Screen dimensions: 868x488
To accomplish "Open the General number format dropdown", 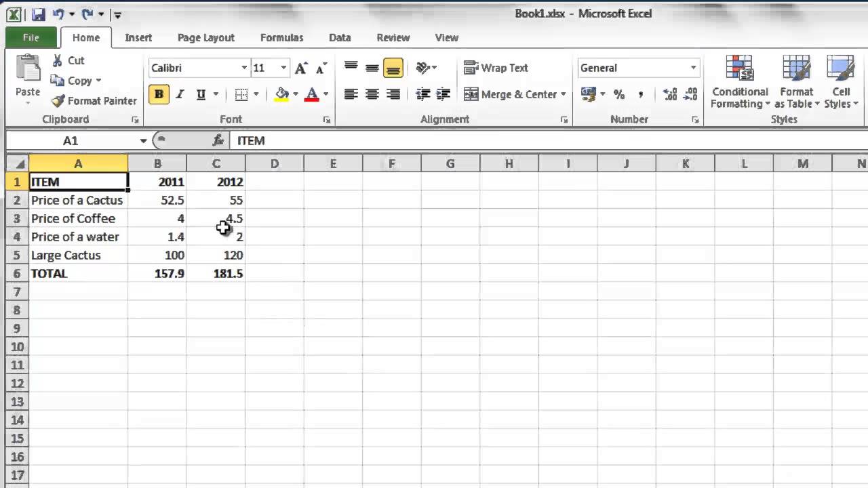I will click(x=692, y=68).
